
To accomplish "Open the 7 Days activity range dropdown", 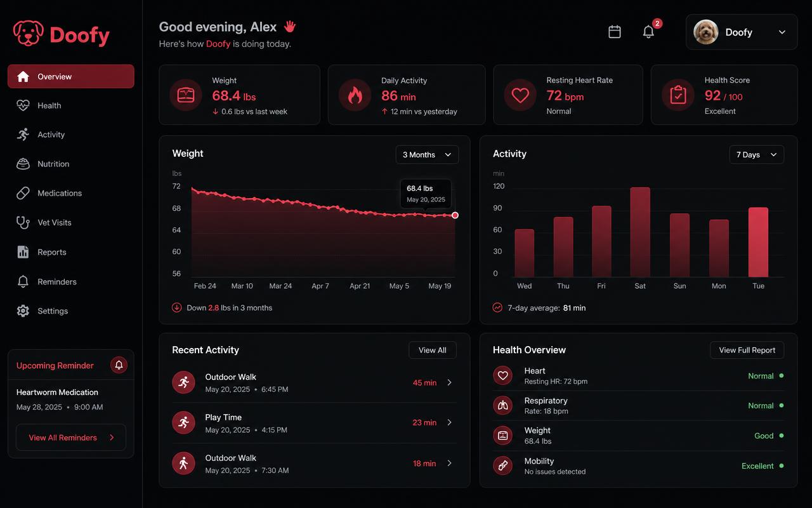I will [757, 155].
